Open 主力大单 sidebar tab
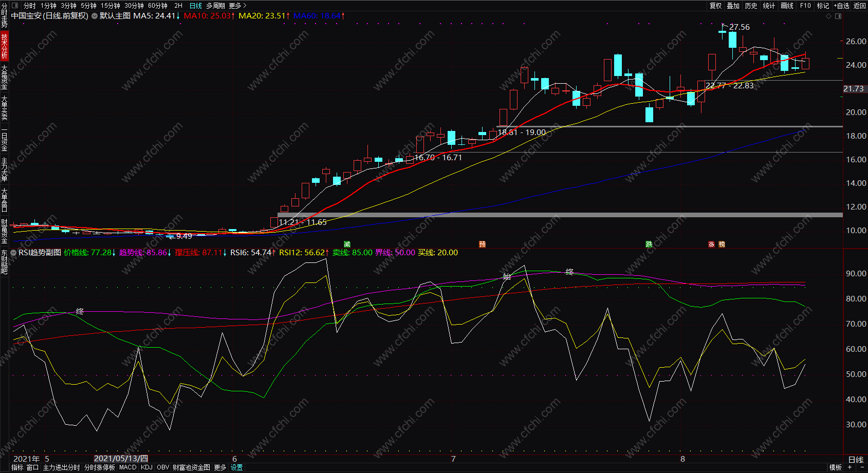The width and height of the screenshot is (868, 473). pyautogui.click(x=4, y=169)
